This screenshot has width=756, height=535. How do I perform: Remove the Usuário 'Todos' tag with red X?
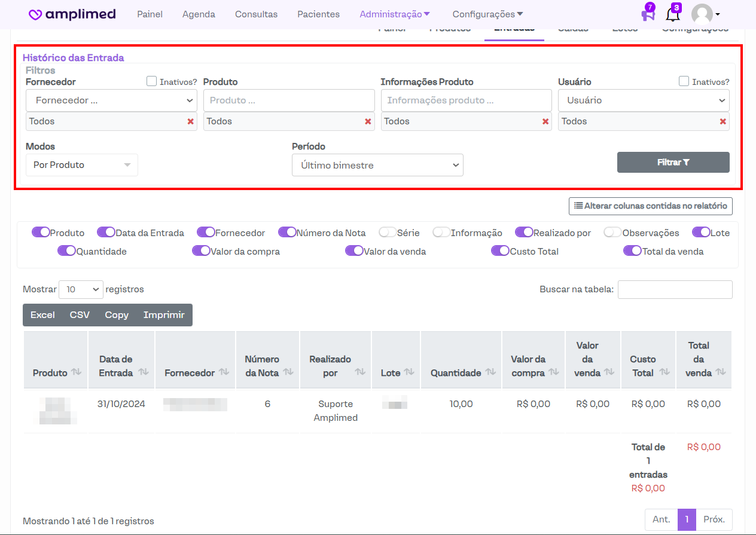(723, 121)
